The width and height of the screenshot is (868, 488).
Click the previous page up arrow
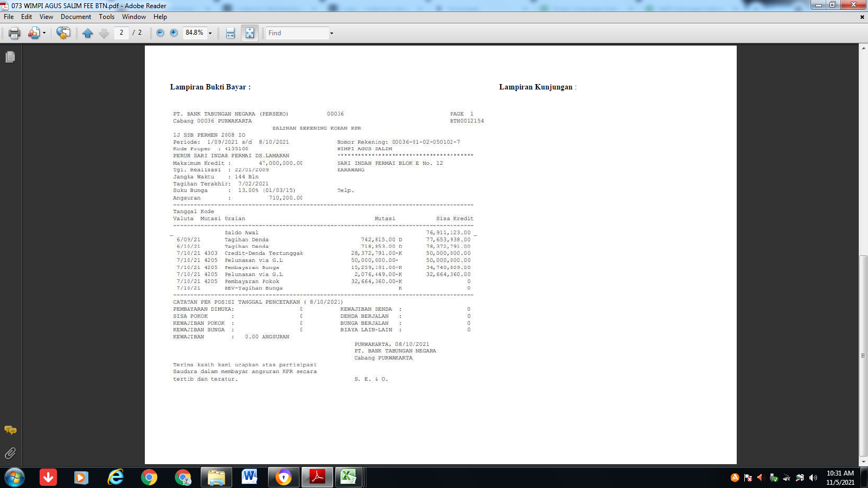88,33
